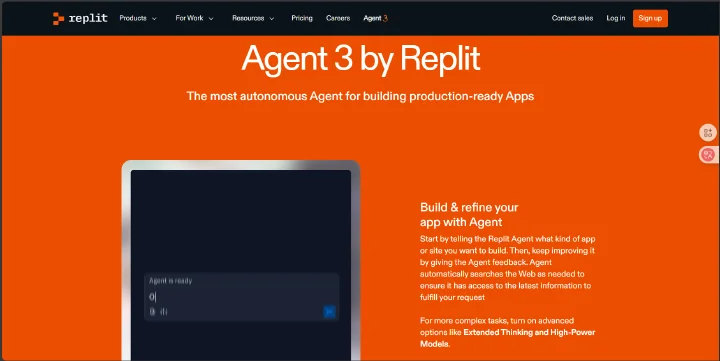The height and width of the screenshot is (361, 720).
Task: Expand the For Work menu
Action: coord(194,18)
